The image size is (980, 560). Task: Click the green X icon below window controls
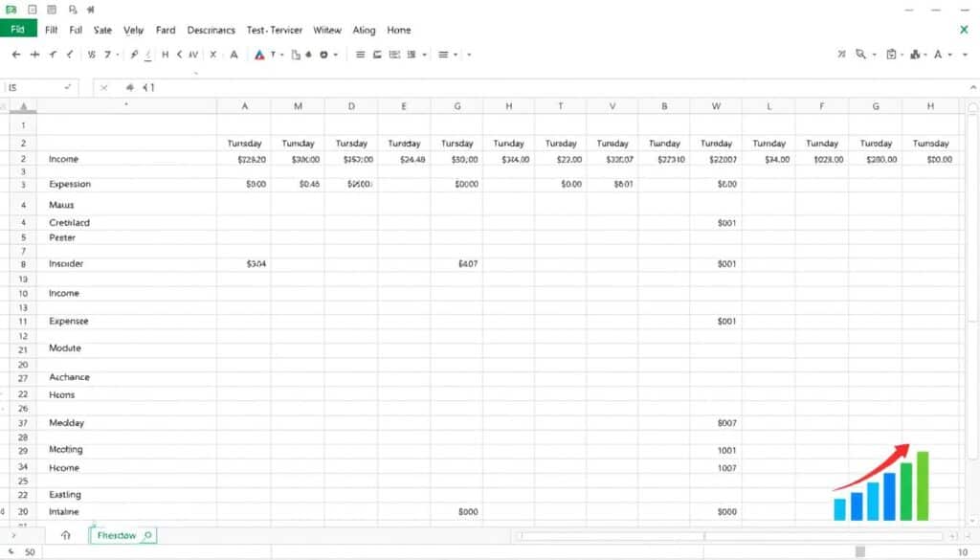point(964,30)
